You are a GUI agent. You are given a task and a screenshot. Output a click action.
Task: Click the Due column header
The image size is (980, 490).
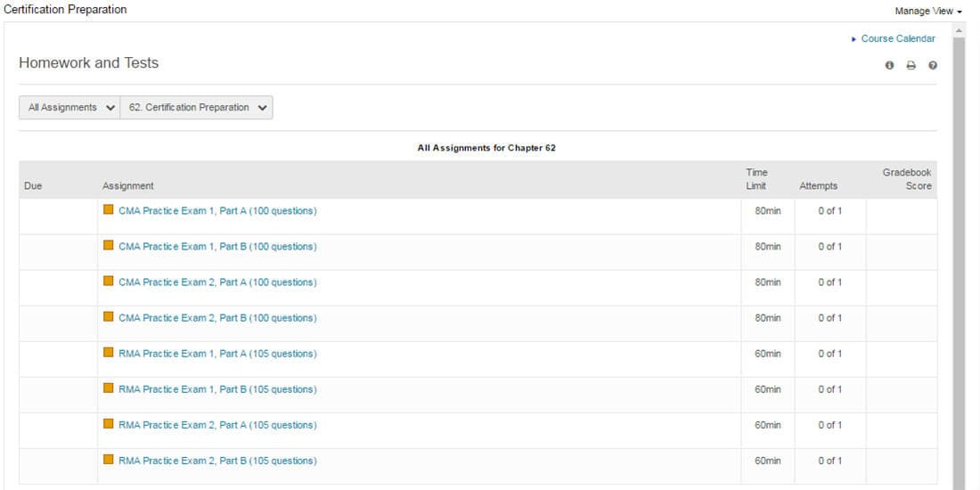[x=33, y=186]
